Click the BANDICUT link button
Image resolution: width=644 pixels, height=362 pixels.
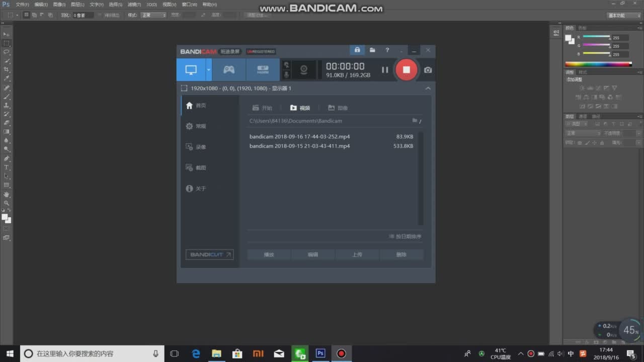(x=209, y=254)
